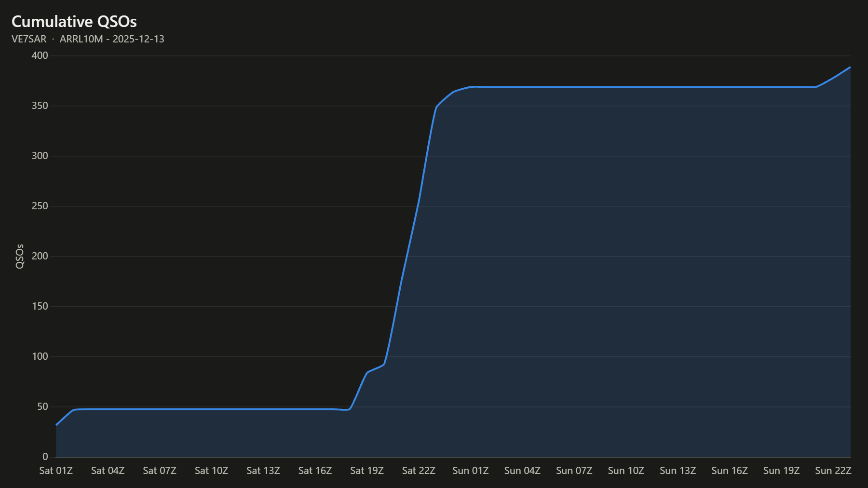The width and height of the screenshot is (868, 488).
Task: Select the VE7SAR callsign text
Action: click(29, 39)
